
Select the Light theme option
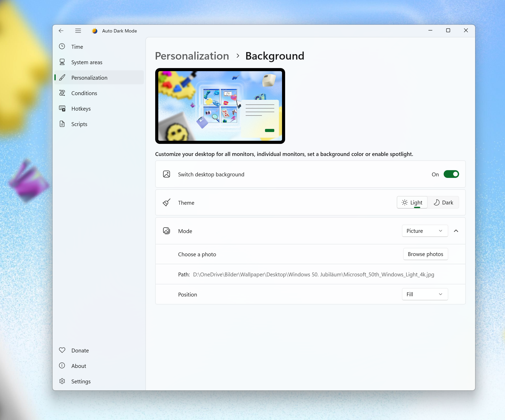(412, 202)
